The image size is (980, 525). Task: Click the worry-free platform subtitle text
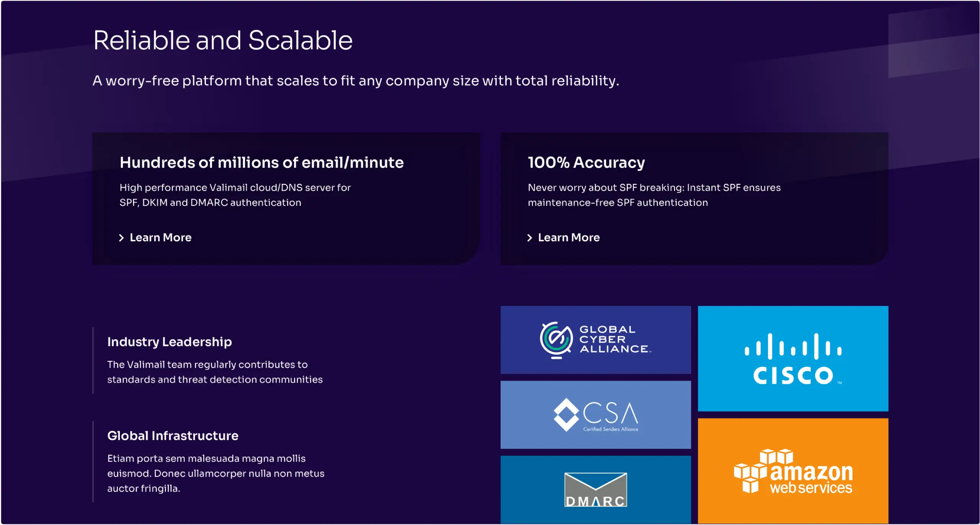pos(356,81)
